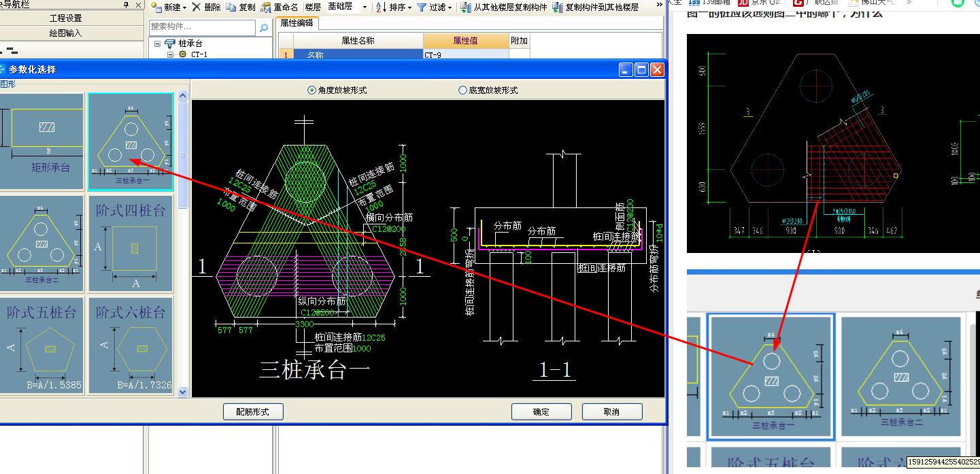Select the 阶式四桩台 thumbnail
Screen dimensions: 980x474
[131, 243]
